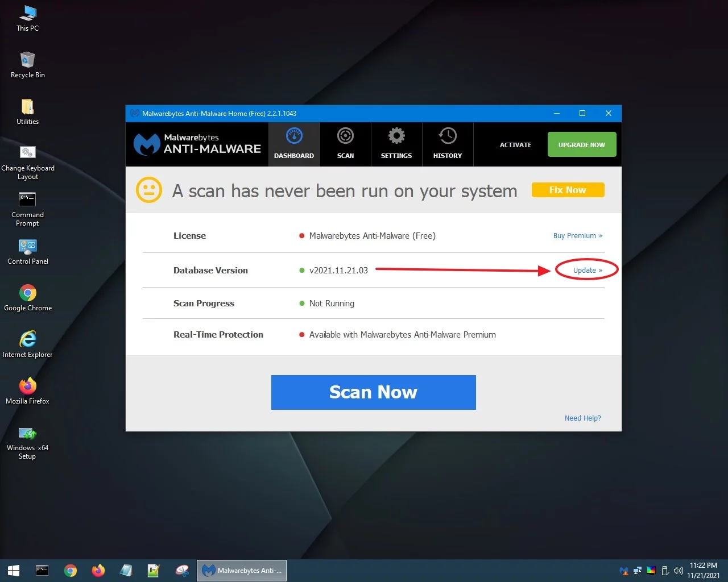Select the Internet Explorer desktop icon
The width and height of the screenshot is (728, 582).
click(x=27, y=345)
